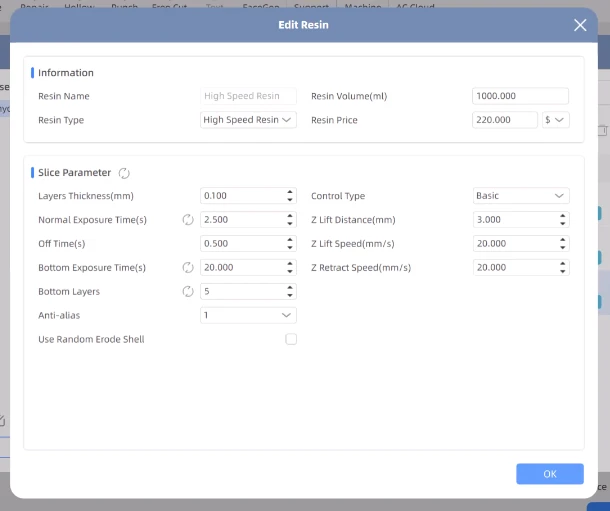Confirm with the OK button
610x511 pixels.
tap(550, 474)
